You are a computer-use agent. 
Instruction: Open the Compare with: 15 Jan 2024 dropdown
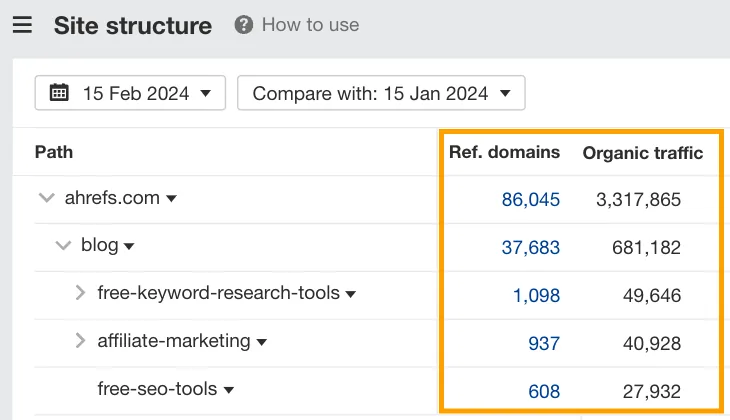coord(381,93)
